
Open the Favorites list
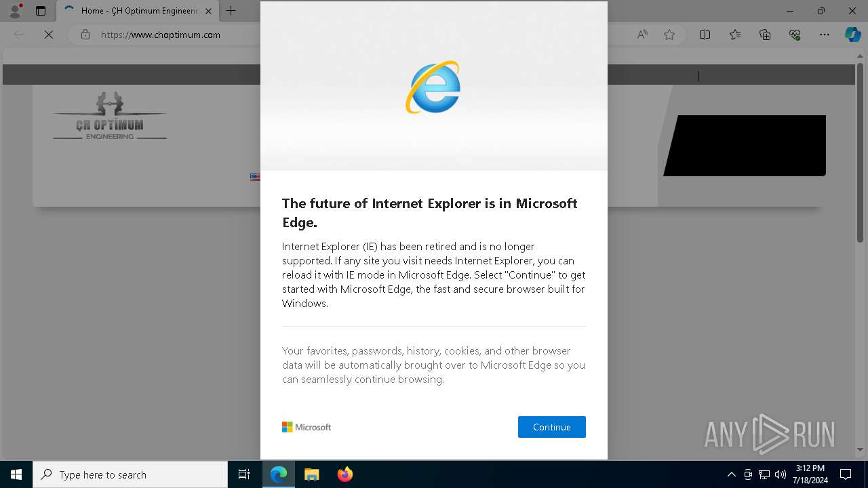pyautogui.click(x=735, y=35)
